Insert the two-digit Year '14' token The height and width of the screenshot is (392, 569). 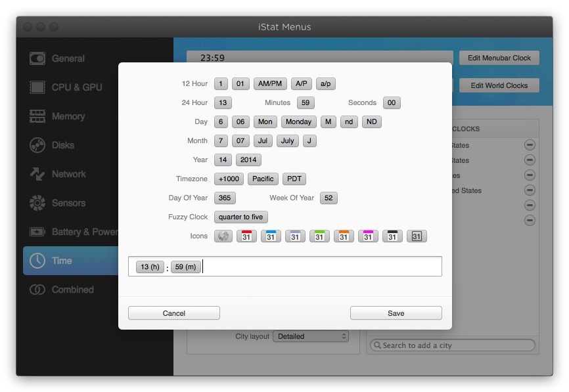tap(223, 160)
